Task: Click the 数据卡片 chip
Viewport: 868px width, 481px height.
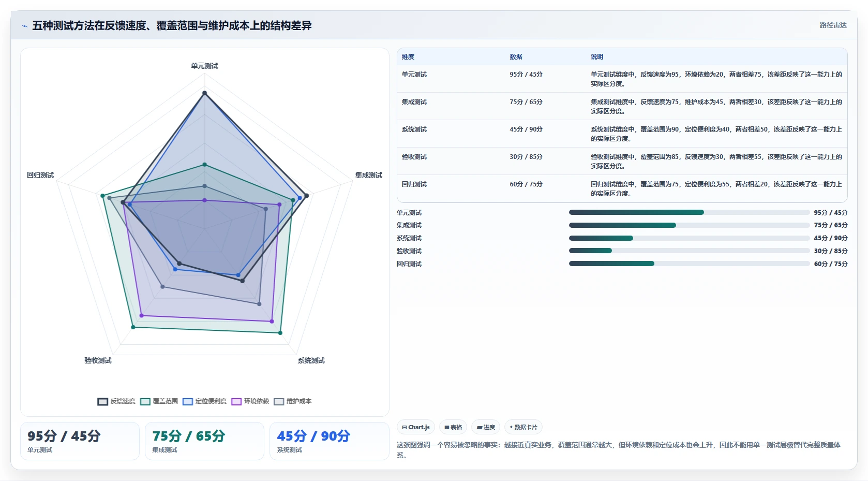Action: [x=523, y=427]
